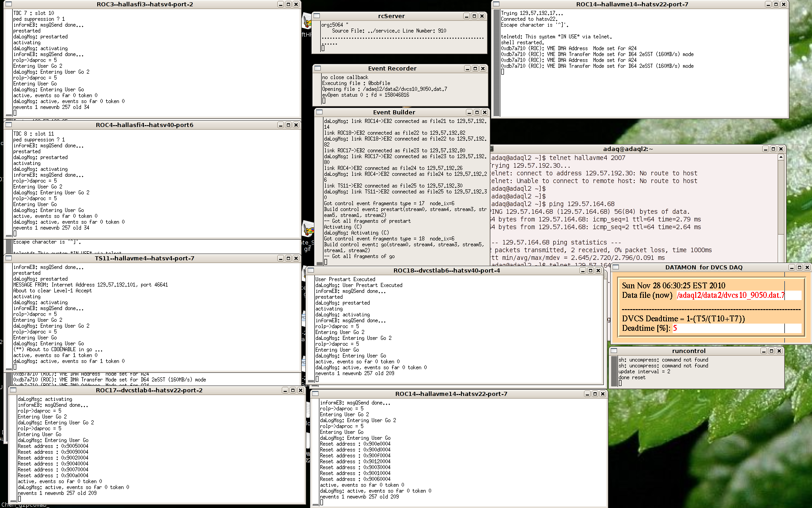
Task: Maximize the rcServer window
Action: tap(474, 16)
